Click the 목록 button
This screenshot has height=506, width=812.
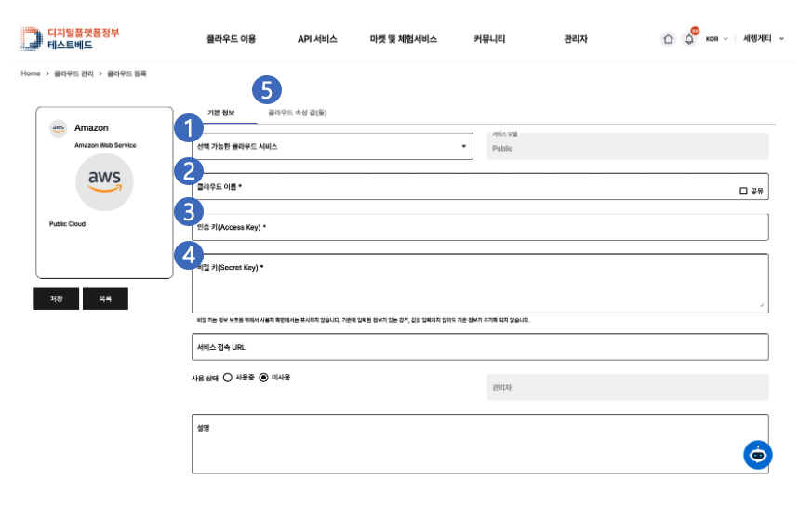click(105, 299)
